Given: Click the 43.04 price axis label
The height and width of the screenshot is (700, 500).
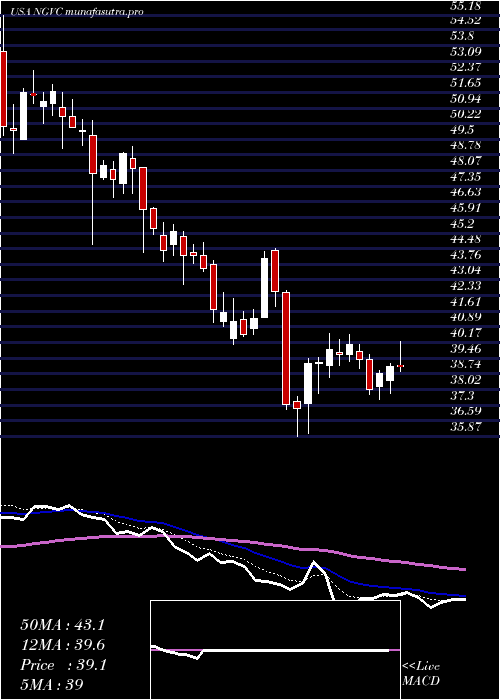Looking at the screenshot, I should point(465,270).
